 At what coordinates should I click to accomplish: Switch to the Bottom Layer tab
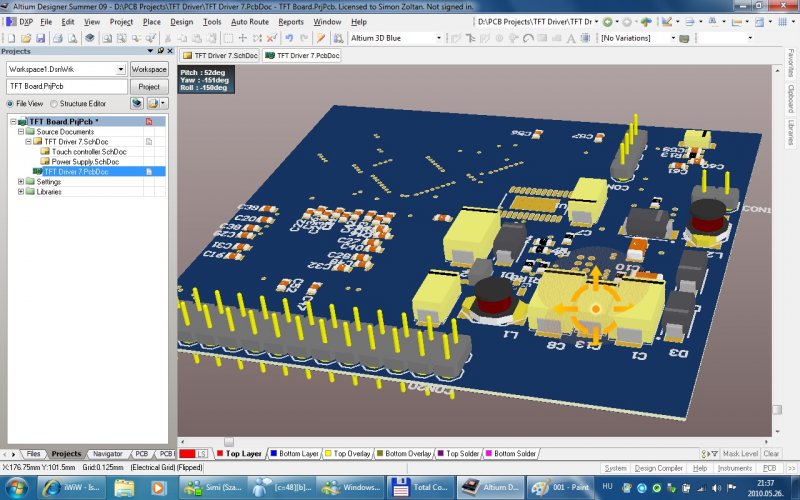(294, 454)
